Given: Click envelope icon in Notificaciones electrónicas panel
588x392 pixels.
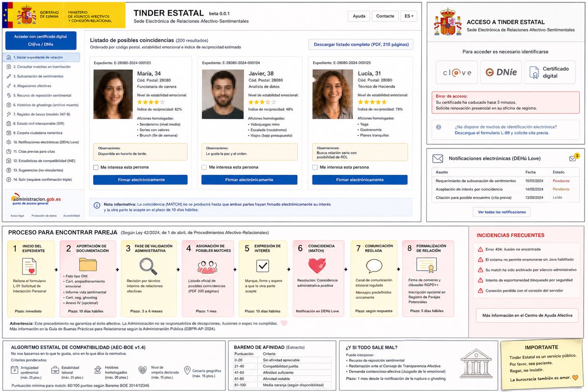Looking at the screenshot, I should tap(438, 159).
